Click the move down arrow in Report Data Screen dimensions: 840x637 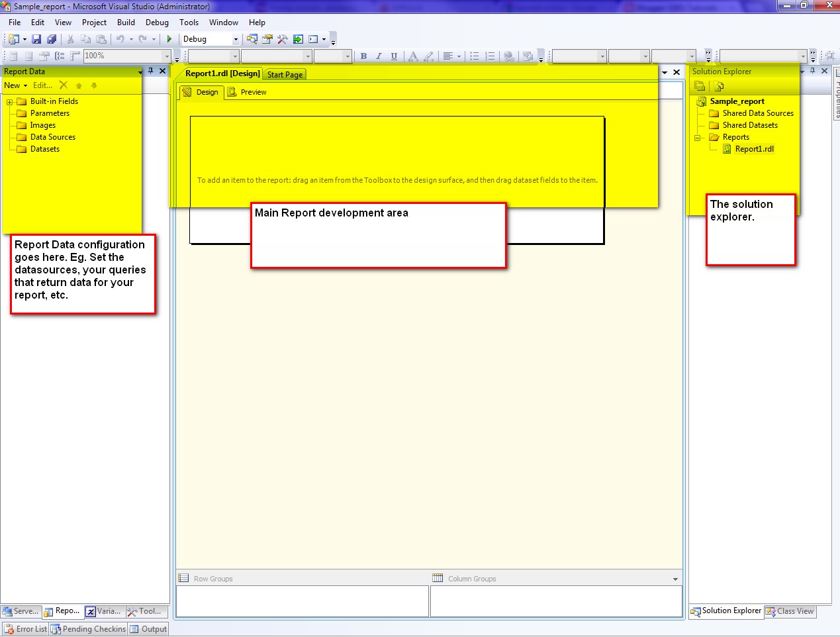tap(94, 85)
